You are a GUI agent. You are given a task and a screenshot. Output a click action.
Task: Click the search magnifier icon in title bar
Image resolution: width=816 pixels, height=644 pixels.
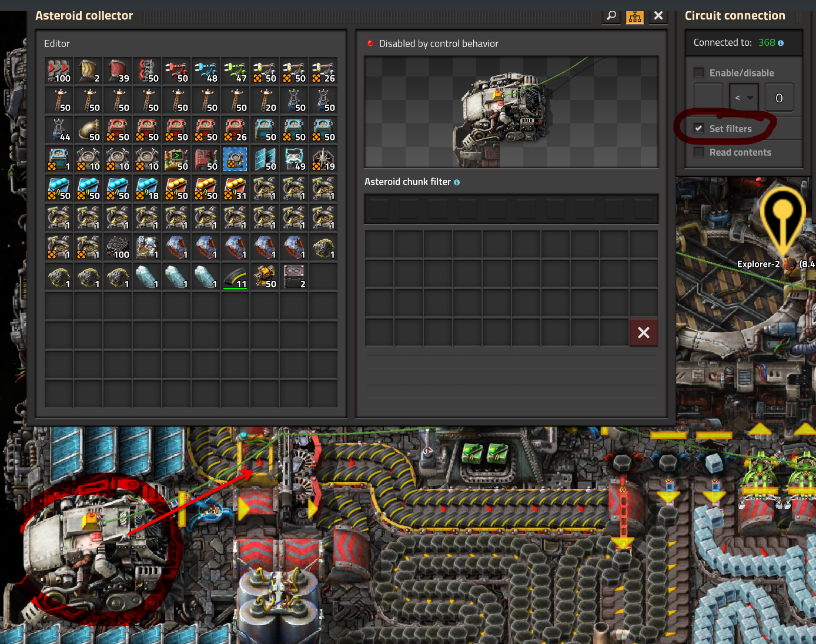[x=611, y=16]
